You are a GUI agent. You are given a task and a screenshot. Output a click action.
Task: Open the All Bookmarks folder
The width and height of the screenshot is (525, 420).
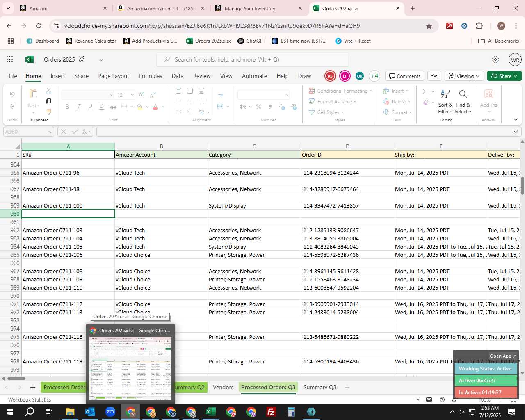(499, 41)
